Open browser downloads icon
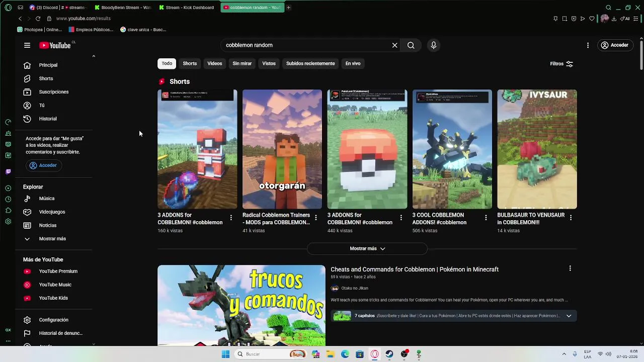The height and width of the screenshot is (362, 644). tap(614, 19)
